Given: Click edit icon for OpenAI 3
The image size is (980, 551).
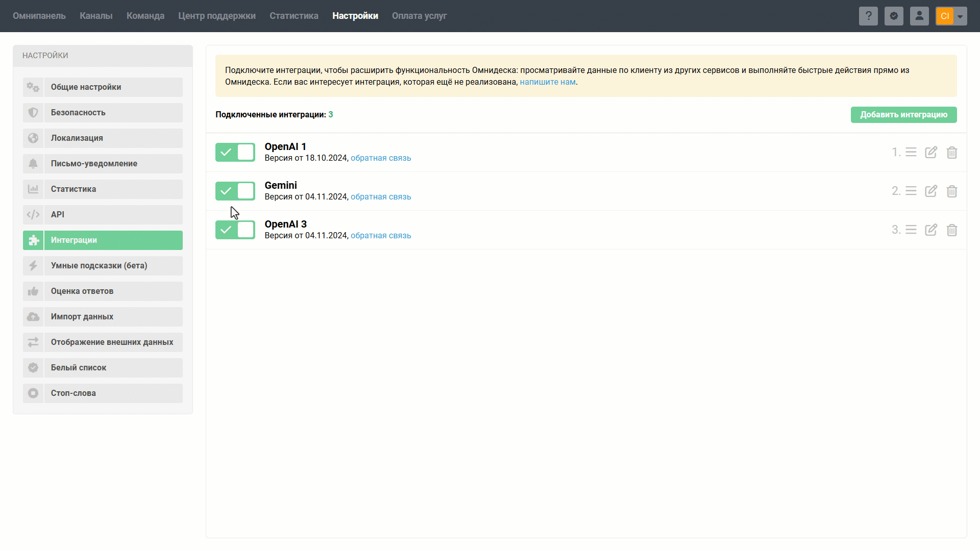Looking at the screenshot, I should (x=931, y=230).
